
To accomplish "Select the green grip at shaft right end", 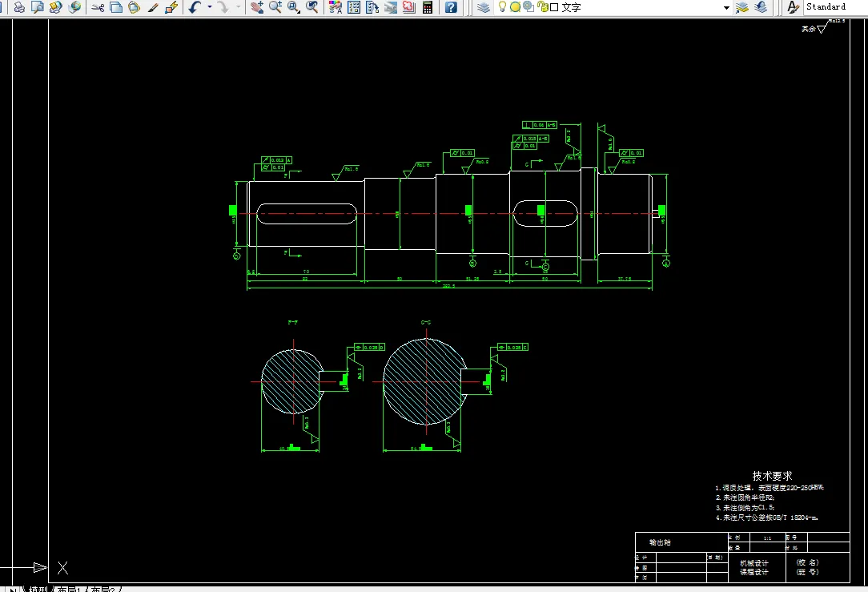I will click(661, 210).
